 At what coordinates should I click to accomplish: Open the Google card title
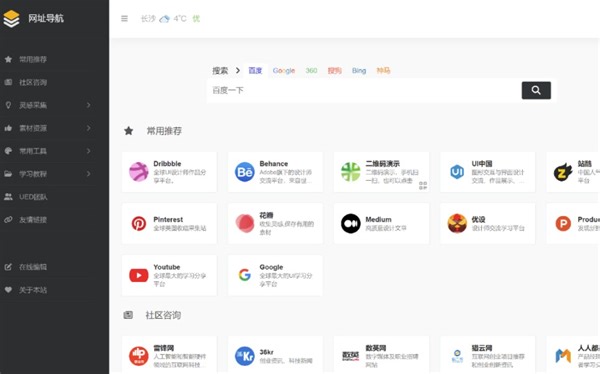tap(271, 267)
